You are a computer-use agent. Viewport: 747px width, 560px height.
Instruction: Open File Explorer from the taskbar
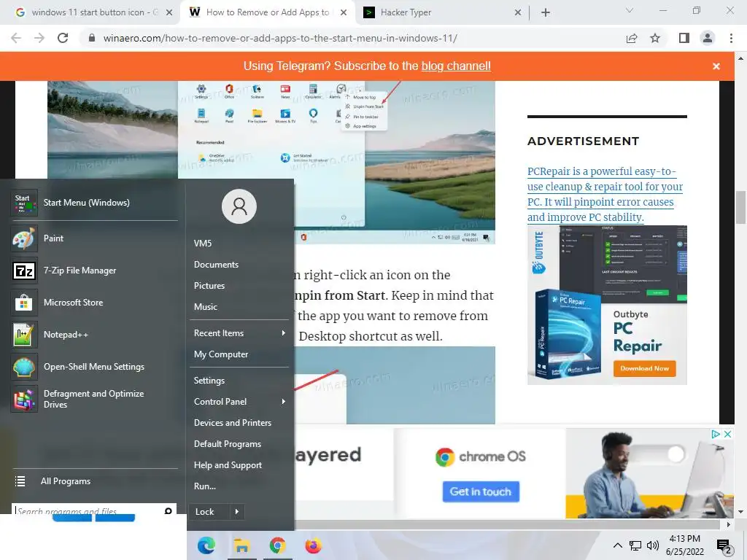point(242,545)
